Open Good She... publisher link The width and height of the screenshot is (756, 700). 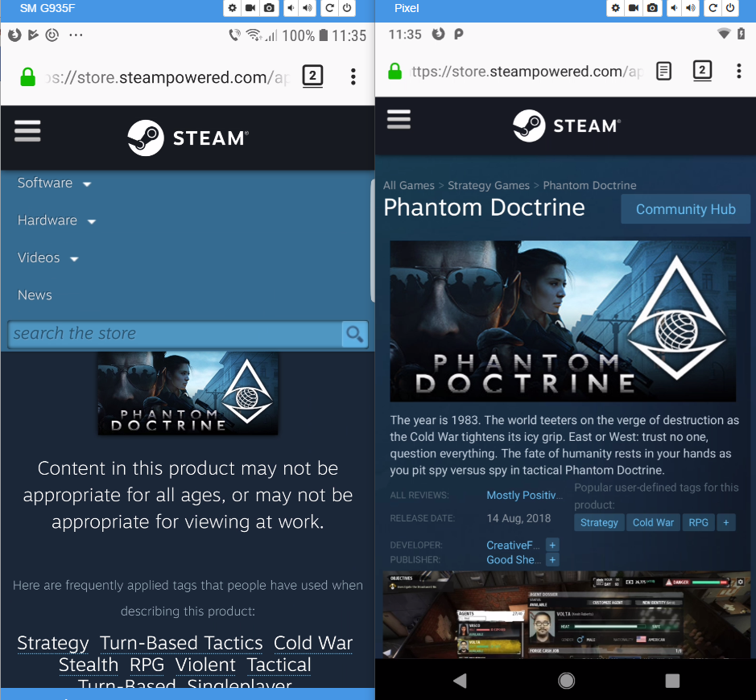point(513,560)
